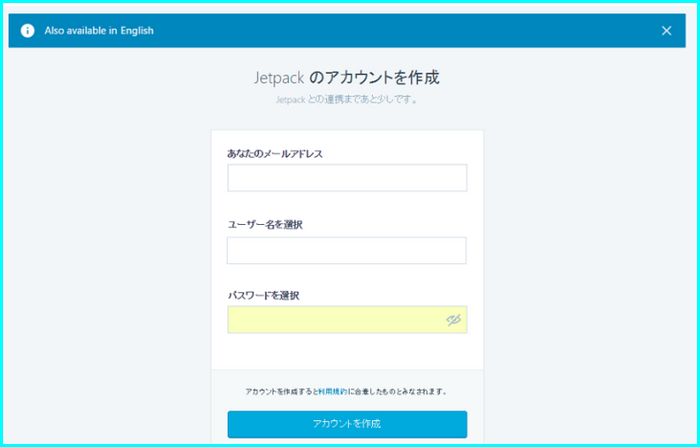Open the "Also available in English" notice
The height and width of the screenshot is (447, 700).
(99, 30)
